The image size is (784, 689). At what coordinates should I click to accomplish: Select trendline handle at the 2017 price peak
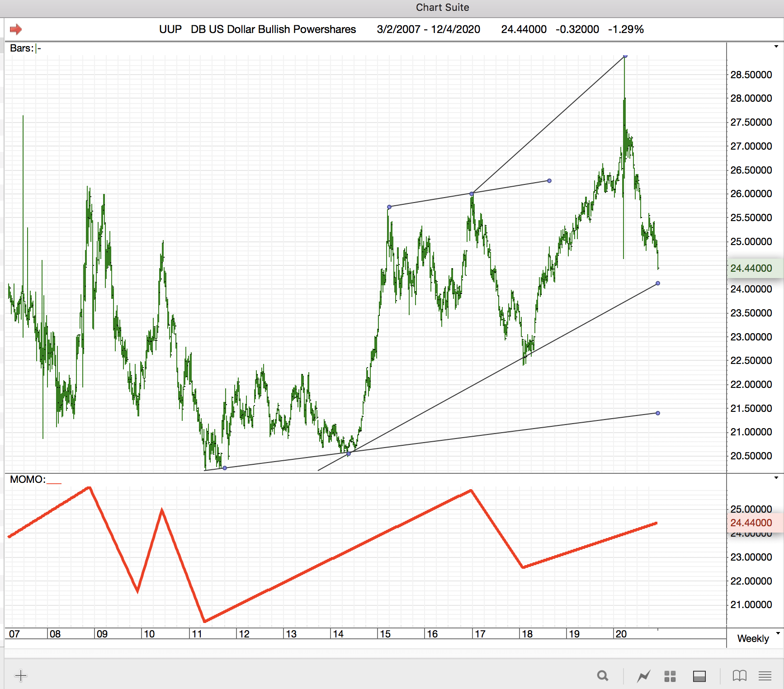[x=472, y=194]
